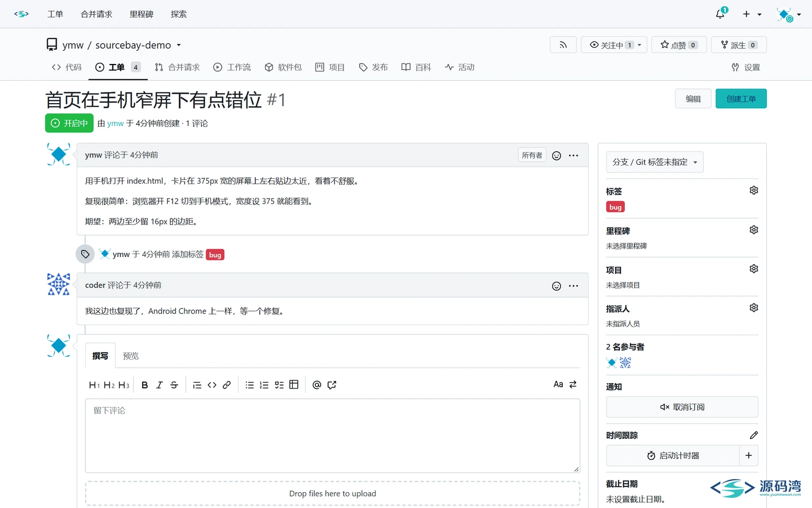
Task: Insert a level 1 heading in the comment
Action: (94, 385)
